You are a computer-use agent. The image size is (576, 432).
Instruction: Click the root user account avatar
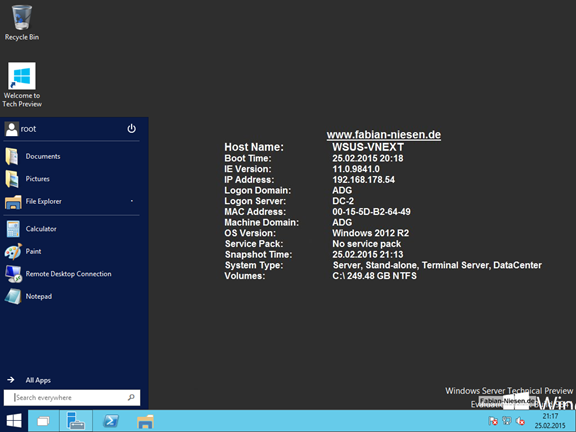[11, 129]
